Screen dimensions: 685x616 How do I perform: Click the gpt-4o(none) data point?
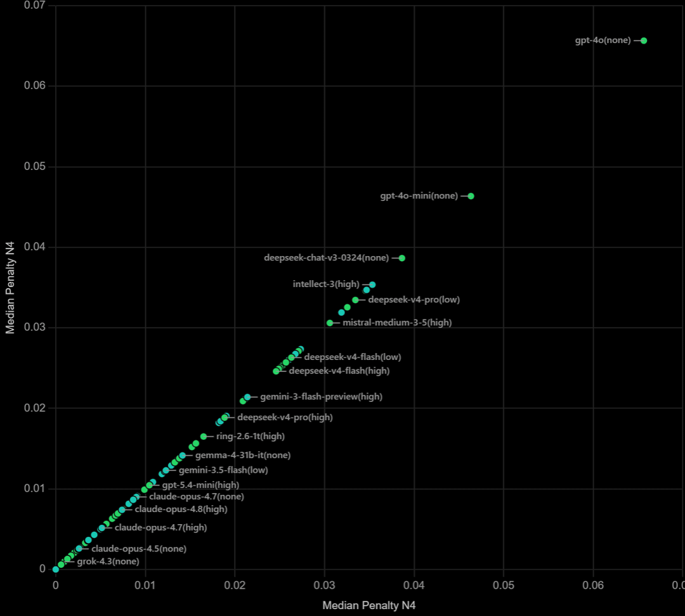click(644, 41)
